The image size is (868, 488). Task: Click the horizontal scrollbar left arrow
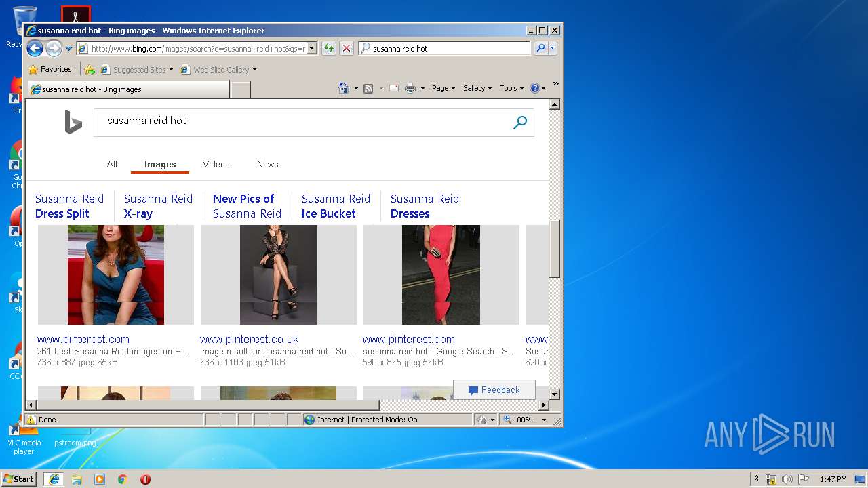(31, 405)
